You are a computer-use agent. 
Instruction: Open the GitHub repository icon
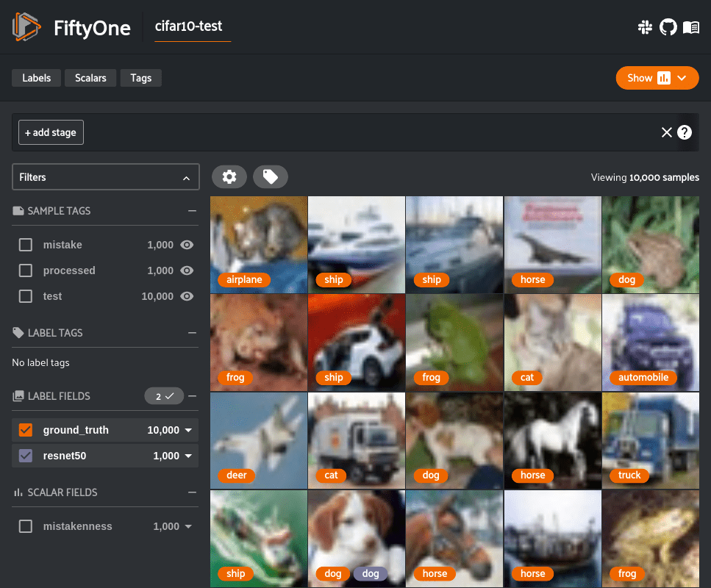tap(668, 27)
